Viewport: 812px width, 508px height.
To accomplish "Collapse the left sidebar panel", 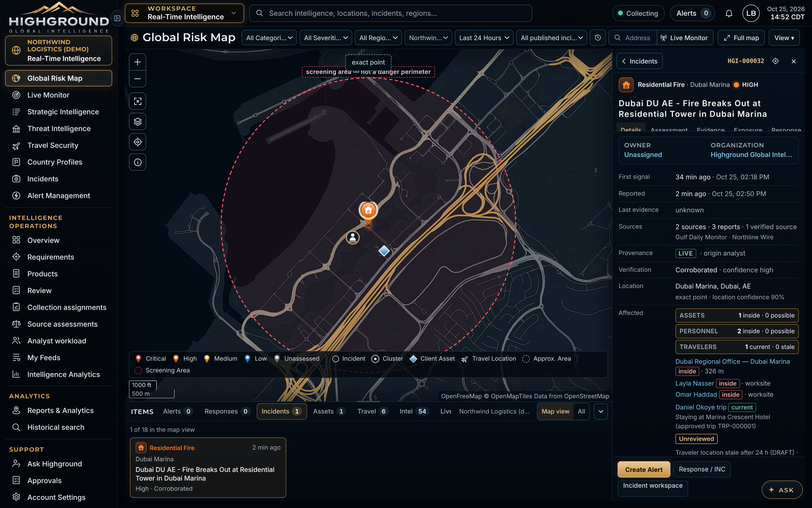I will pyautogui.click(x=117, y=18).
